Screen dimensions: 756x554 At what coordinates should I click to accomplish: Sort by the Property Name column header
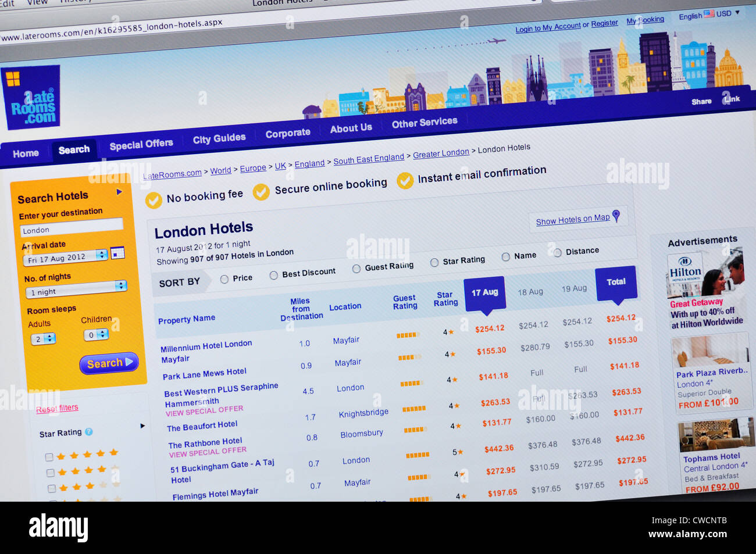pos(186,319)
